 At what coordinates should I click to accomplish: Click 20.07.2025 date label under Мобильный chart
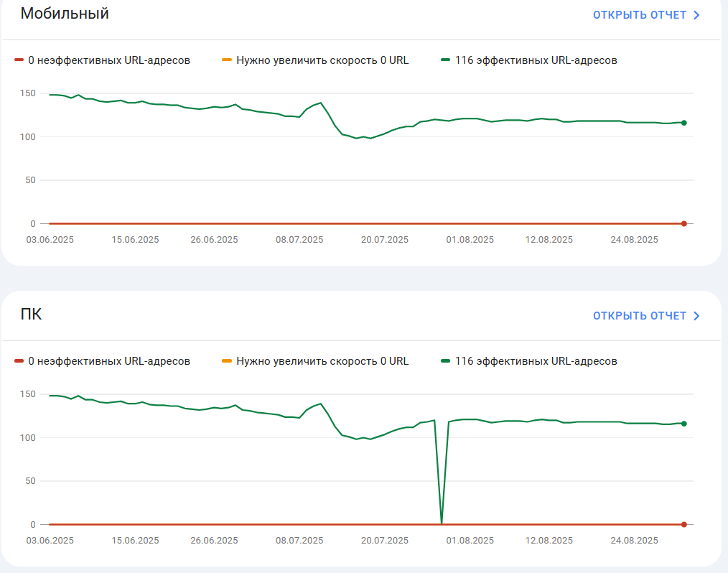pyautogui.click(x=385, y=240)
